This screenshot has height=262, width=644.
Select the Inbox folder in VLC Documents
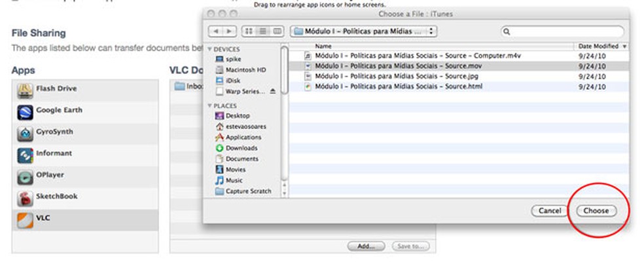[187, 86]
